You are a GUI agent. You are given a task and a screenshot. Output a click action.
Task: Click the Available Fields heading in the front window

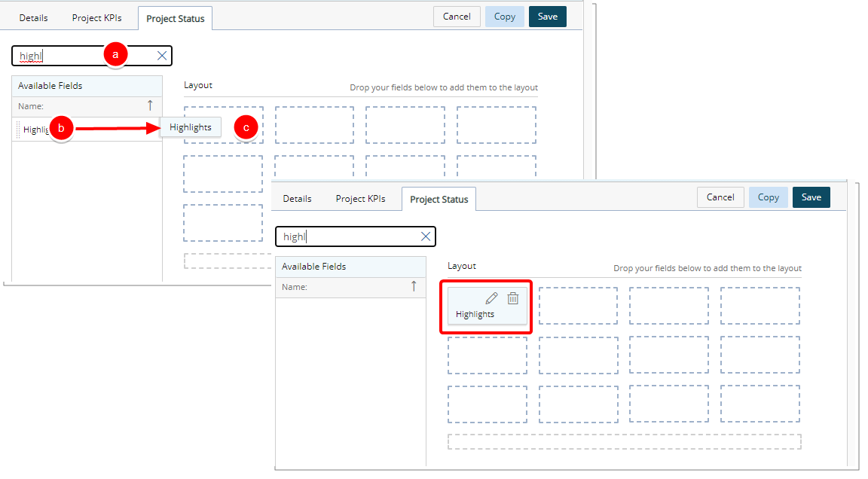click(314, 267)
